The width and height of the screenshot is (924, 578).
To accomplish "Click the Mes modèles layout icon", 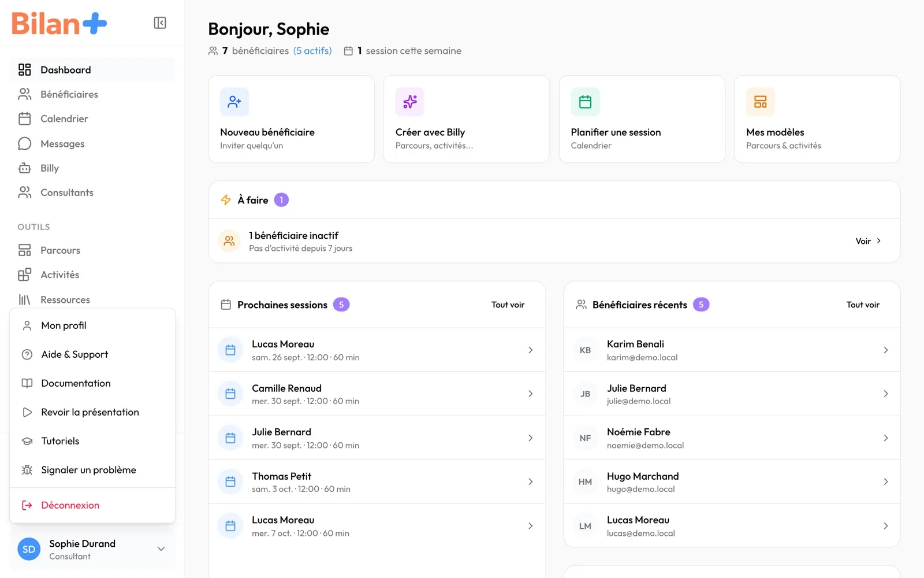I will tap(761, 102).
